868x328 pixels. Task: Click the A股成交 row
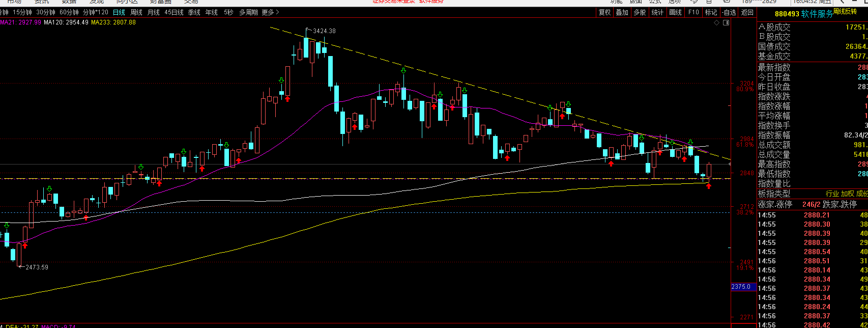click(x=813, y=27)
